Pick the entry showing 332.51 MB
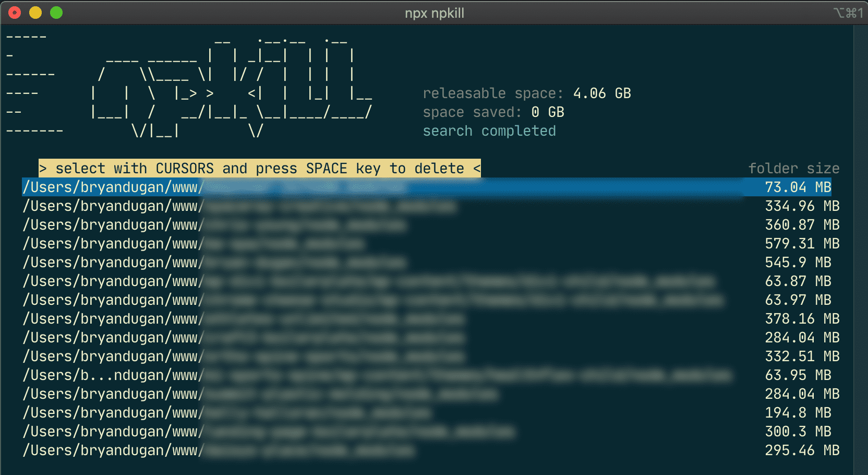868x475 pixels. pos(431,357)
